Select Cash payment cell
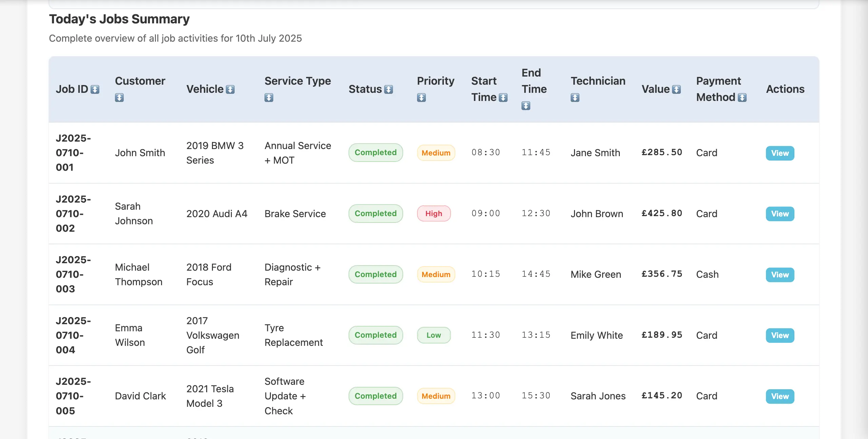 tap(707, 274)
